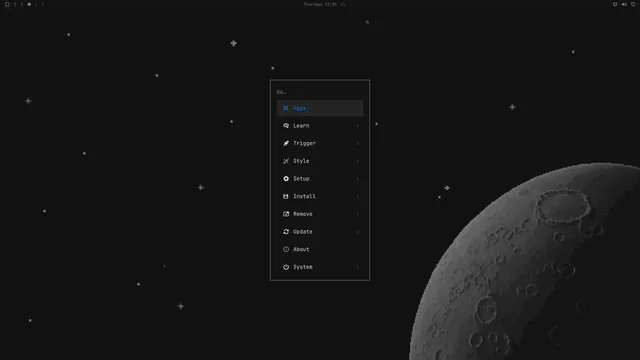Open the About menu entry
The image size is (640, 360).
coord(320,249)
